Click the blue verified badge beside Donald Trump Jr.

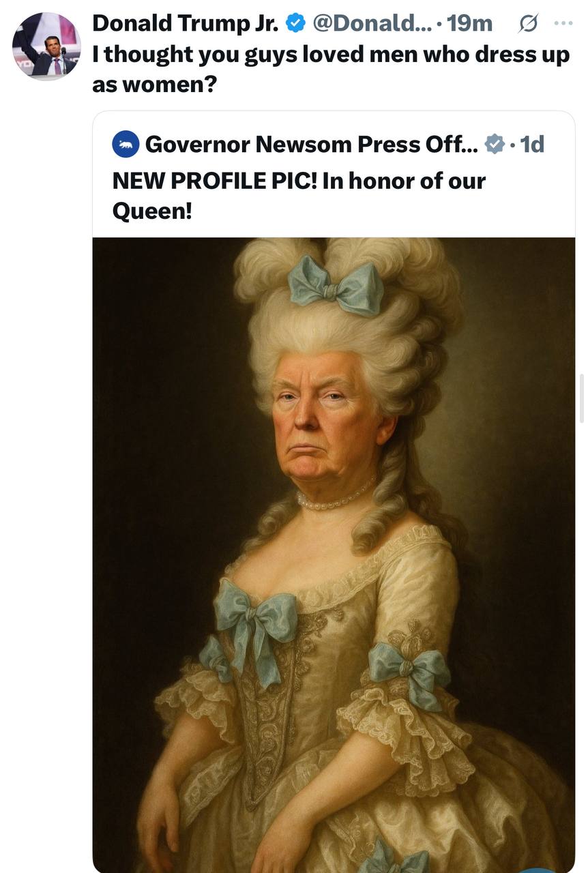pos(295,23)
